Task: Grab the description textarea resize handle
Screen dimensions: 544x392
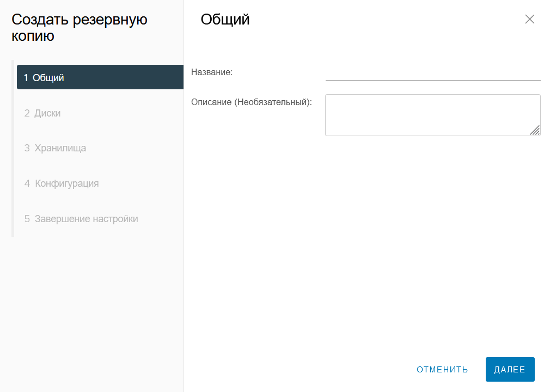Action: pos(535,130)
